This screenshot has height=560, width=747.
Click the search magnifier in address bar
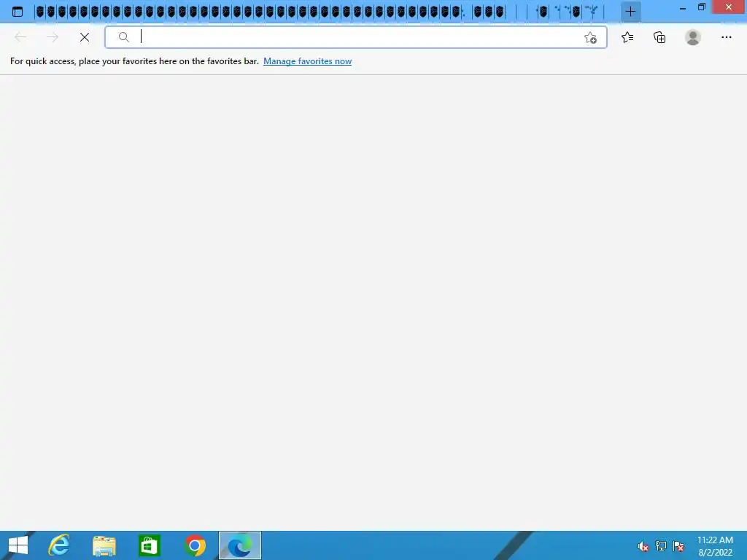tap(123, 37)
